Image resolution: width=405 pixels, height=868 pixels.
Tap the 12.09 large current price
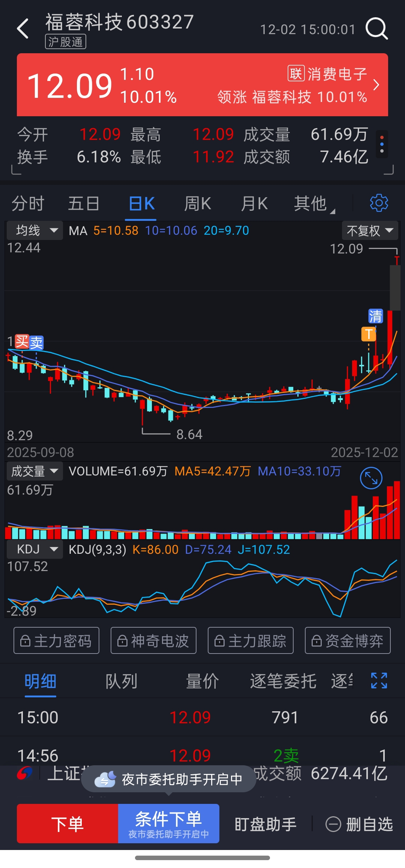click(x=70, y=86)
